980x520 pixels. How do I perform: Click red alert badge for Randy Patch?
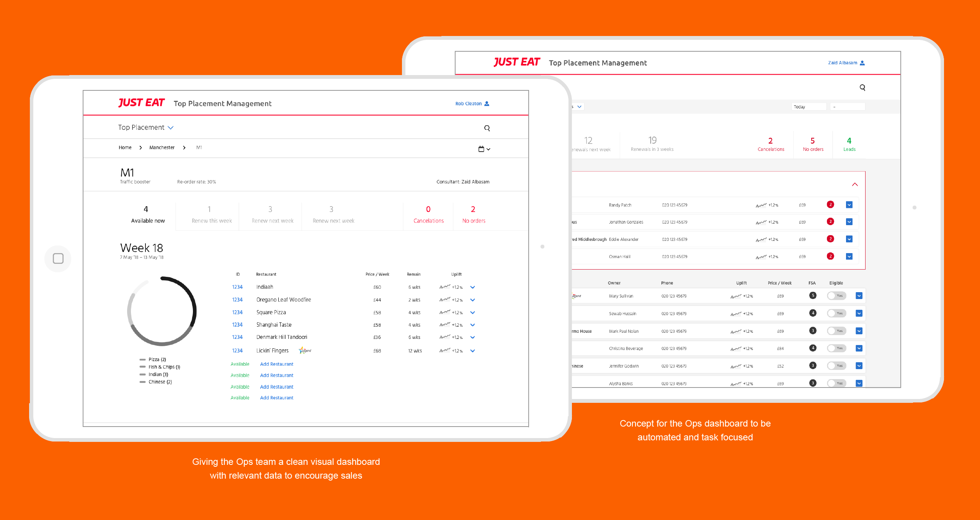830,204
